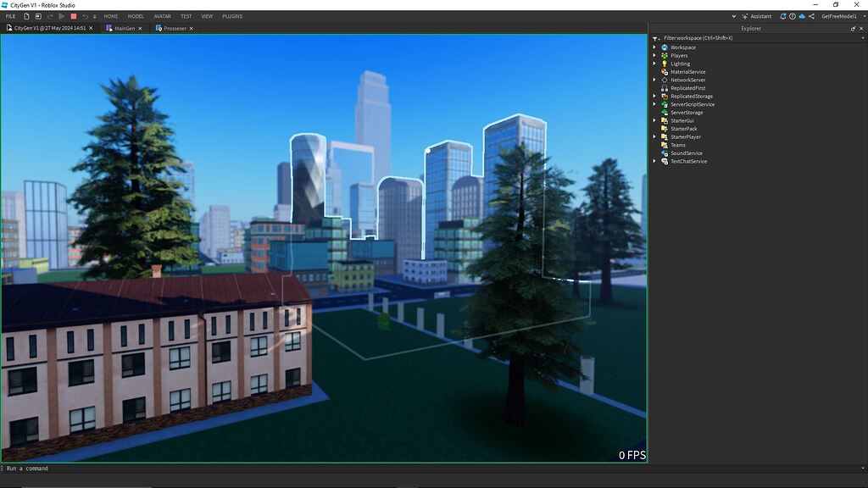
Task: Open the notifications bell icon
Action: pyautogui.click(x=783, y=16)
